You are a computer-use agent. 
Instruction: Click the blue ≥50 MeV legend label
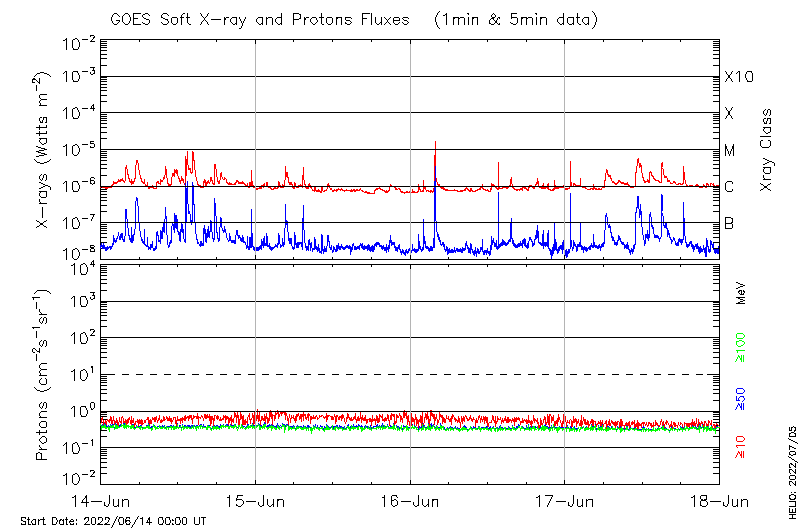pyautogui.click(x=741, y=398)
